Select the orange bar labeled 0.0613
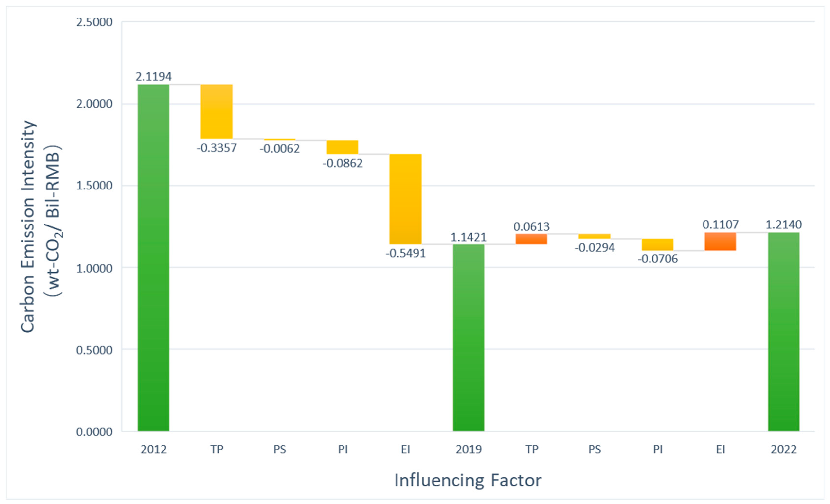 click(531, 239)
